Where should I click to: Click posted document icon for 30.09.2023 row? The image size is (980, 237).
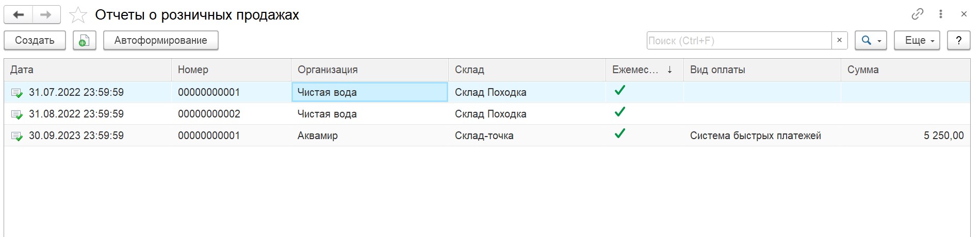pyautogui.click(x=17, y=136)
